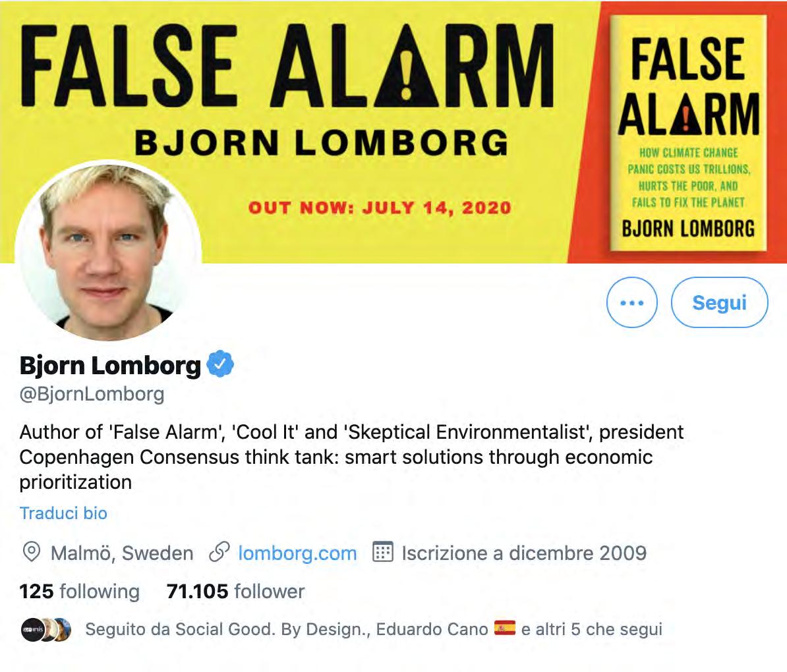
Task: Open the three-dots more options button
Action: pos(631,302)
